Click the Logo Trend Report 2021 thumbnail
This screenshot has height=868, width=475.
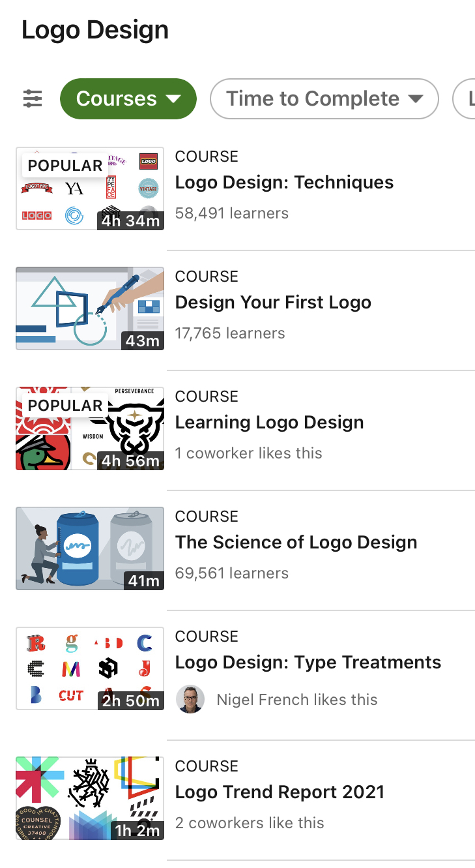(89, 798)
